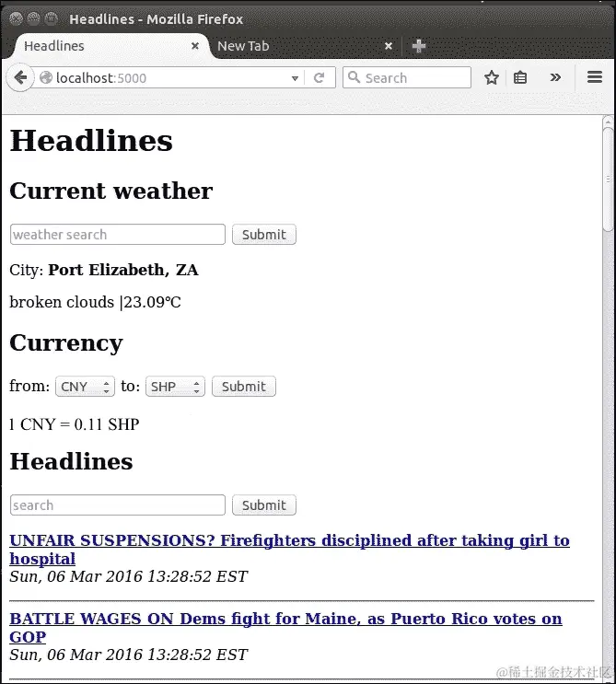Click the date under UNFAIR SUSPENSIONS article
Image resolution: width=616 pixels, height=684 pixels.
click(129, 576)
